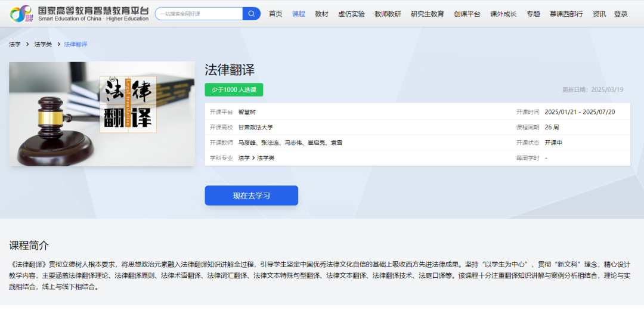Image resolution: width=644 pixels, height=310 pixels.
Task: Click the 课程周期 label
Action: [528, 128]
